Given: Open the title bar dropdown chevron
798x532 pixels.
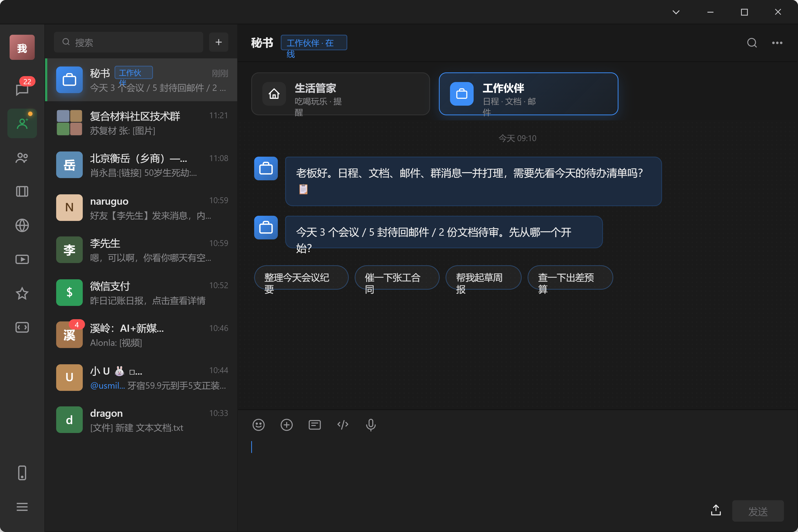Looking at the screenshot, I should pyautogui.click(x=676, y=12).
